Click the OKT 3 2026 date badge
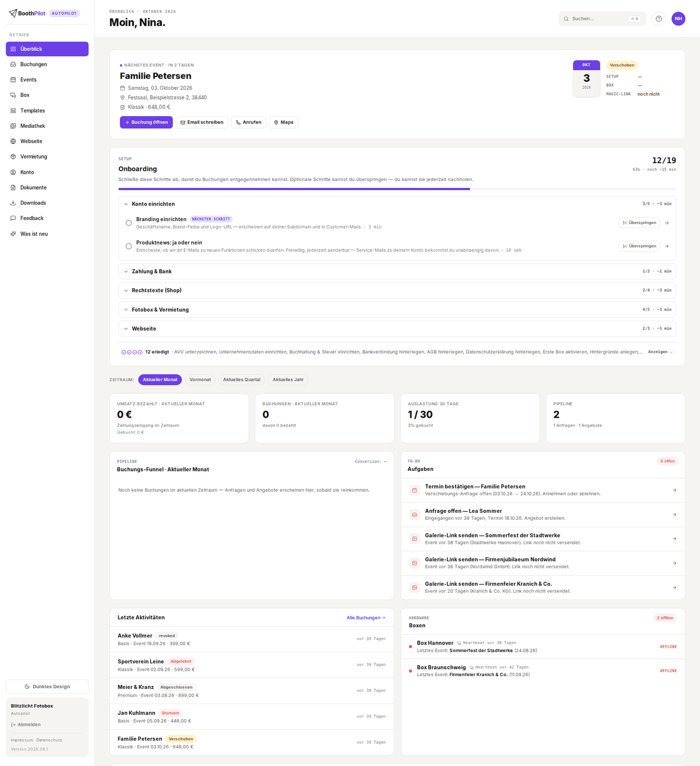Image resolution: width=700 pixels, height=766 pixels. pos(586,79)
